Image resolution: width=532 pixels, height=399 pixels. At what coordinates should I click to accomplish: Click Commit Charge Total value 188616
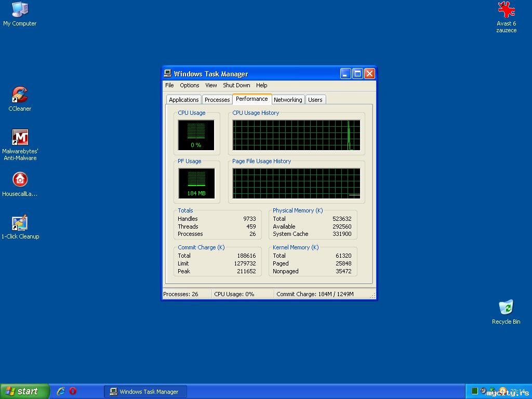coord(246,256)
